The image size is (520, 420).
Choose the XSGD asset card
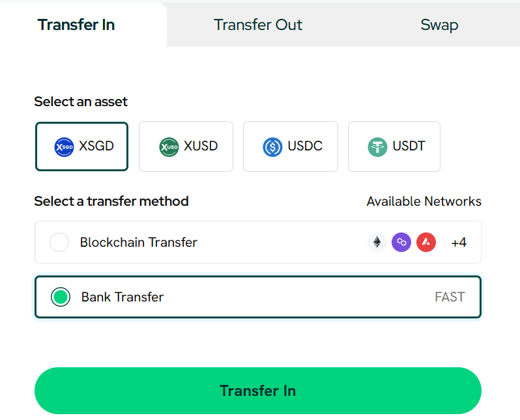point(82,147)
